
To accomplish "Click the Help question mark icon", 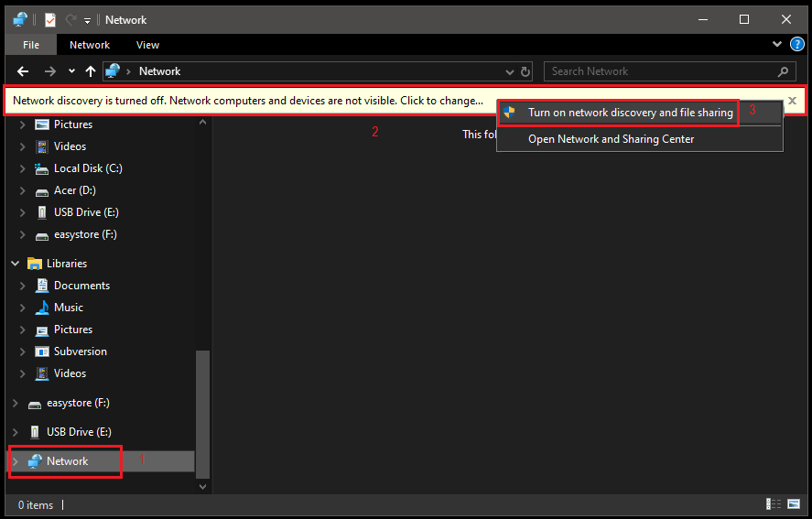I will (796, 44).
